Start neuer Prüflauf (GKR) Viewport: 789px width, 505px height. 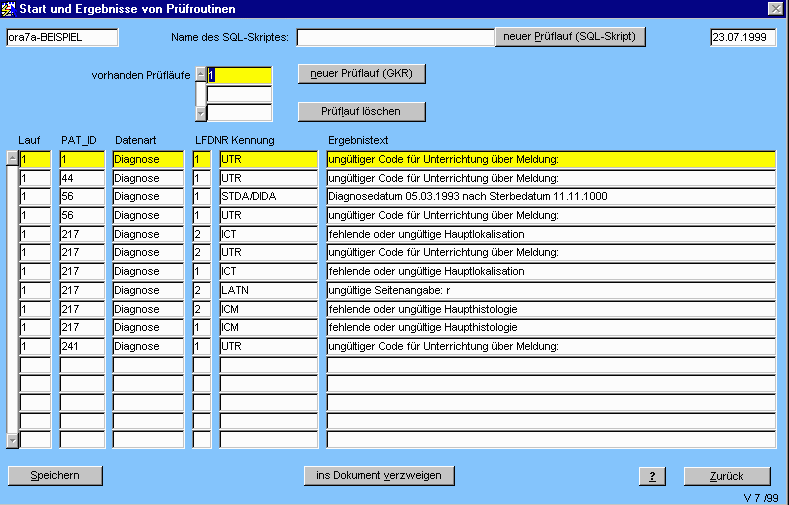coord(362,74)
